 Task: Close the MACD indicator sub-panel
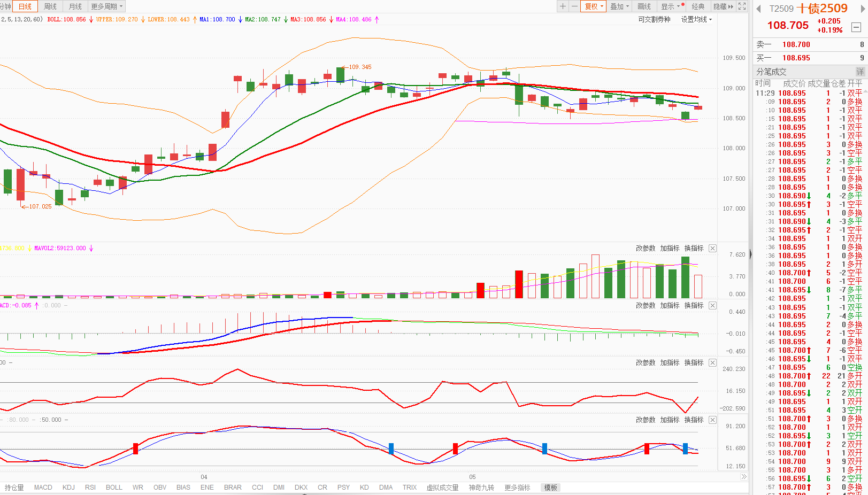click(712, 305)
